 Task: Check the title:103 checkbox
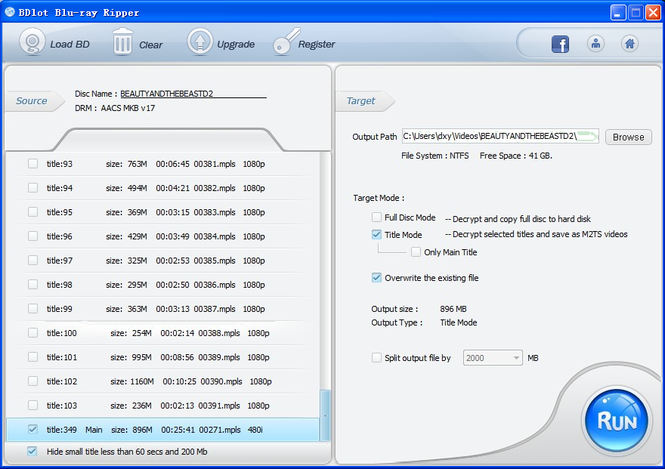[x=33, y=405]
